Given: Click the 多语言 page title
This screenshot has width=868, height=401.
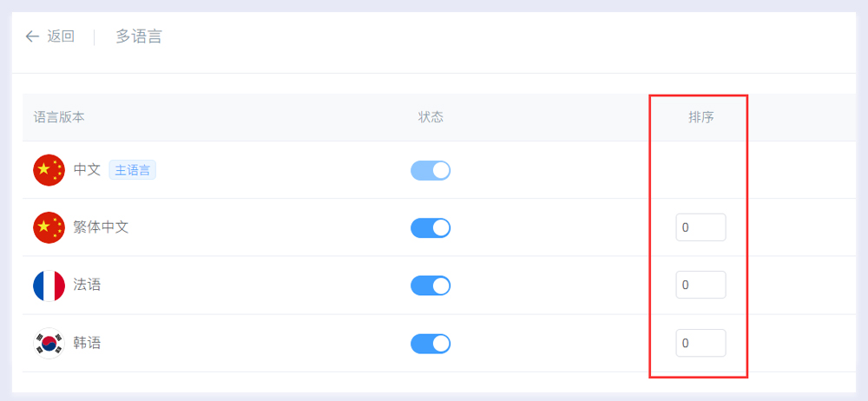Looking at the screenshot, I should 139,36.
